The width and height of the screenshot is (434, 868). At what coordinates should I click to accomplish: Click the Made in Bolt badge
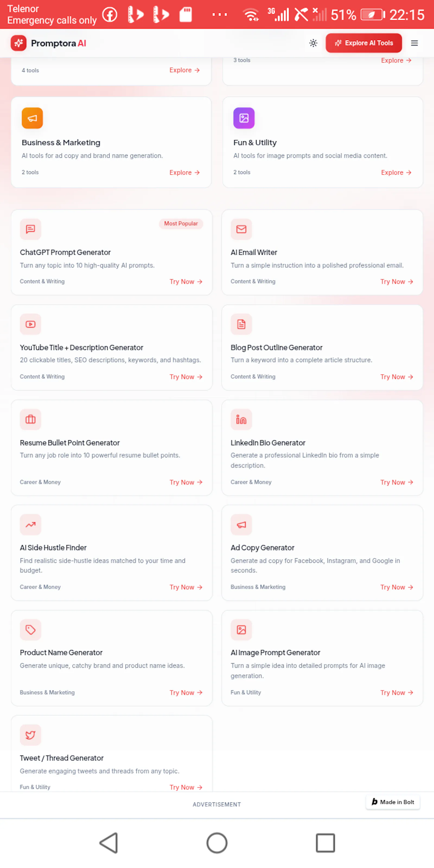click(x=392, y=802)
